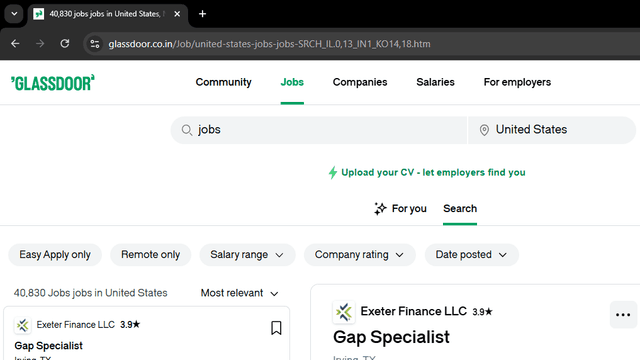Open the Companies navigation item

[x=360, y=82]
